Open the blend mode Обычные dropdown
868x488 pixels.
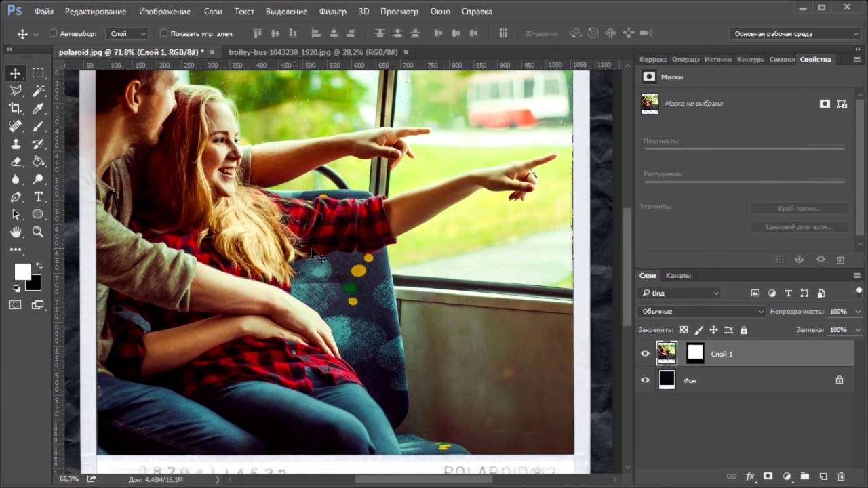point(701,311)
